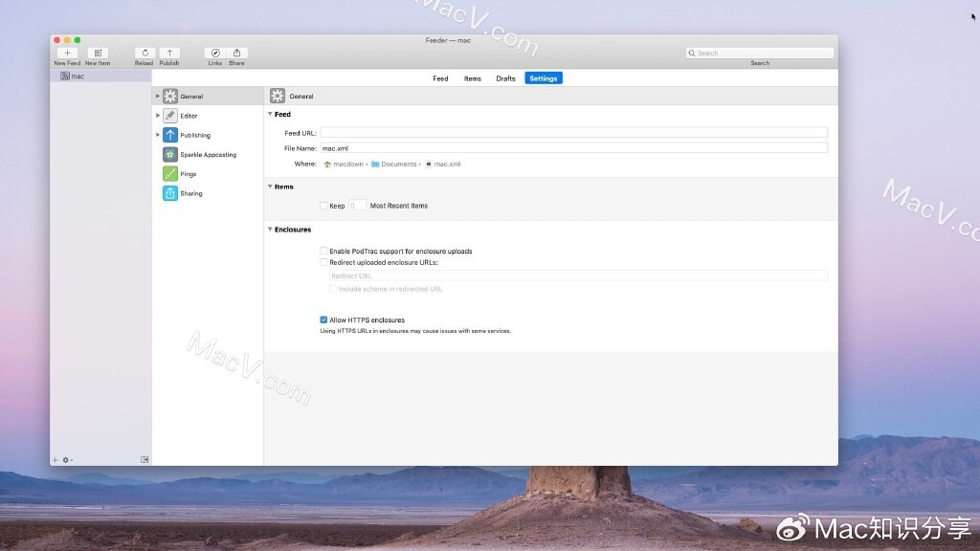Check Redirect uploaded enclosure URLs
The height and width of the screenshot is (551, 980).
[323, 262]
